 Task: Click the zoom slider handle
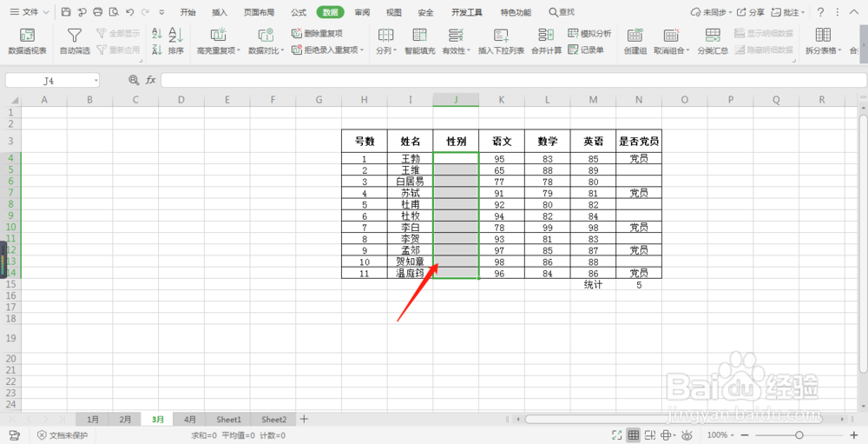pyautogui.click(x=799, y=435)
